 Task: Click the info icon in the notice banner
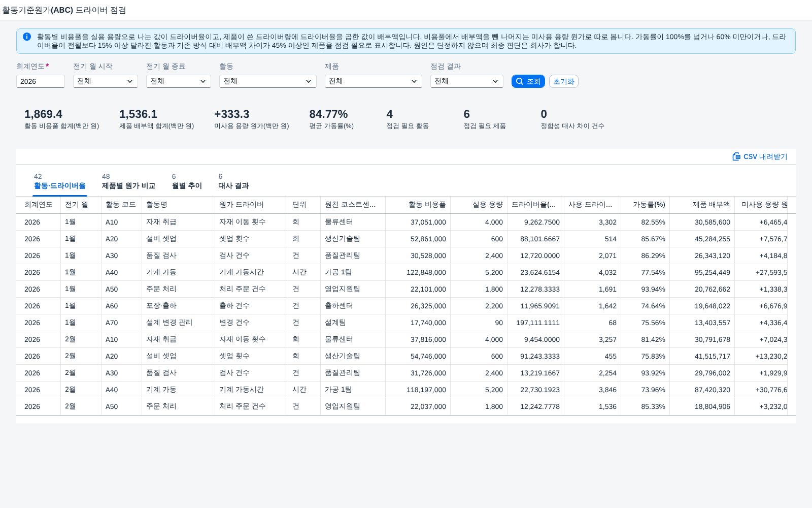click(27, 37)
